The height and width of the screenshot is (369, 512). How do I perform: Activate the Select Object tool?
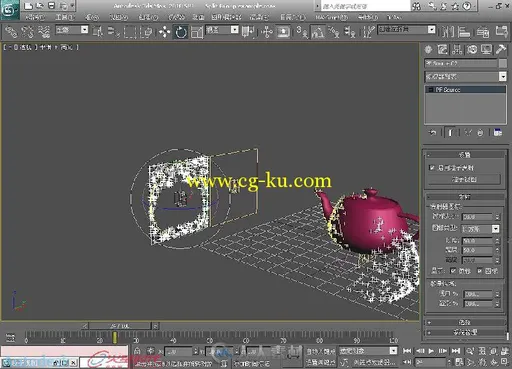[x=98, y=32]
